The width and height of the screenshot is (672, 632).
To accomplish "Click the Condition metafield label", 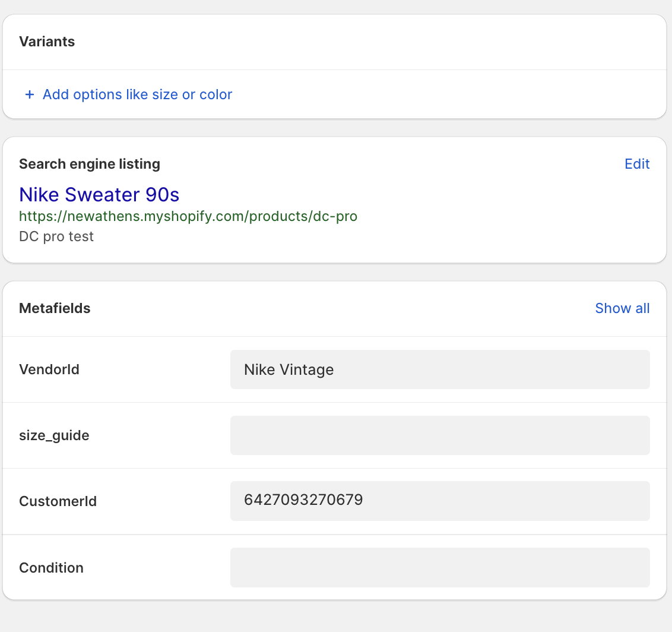I will click(51, 567).
